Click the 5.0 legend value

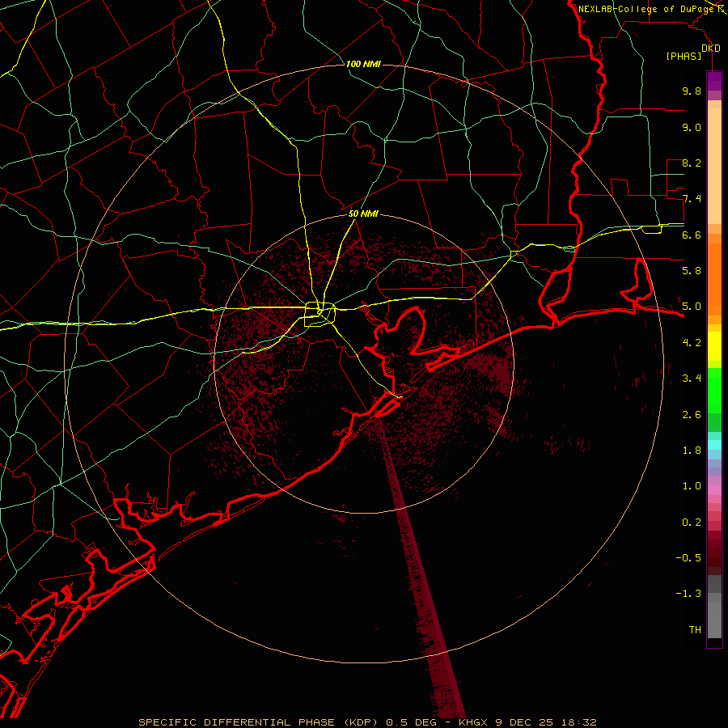click(x=692, y=307)
